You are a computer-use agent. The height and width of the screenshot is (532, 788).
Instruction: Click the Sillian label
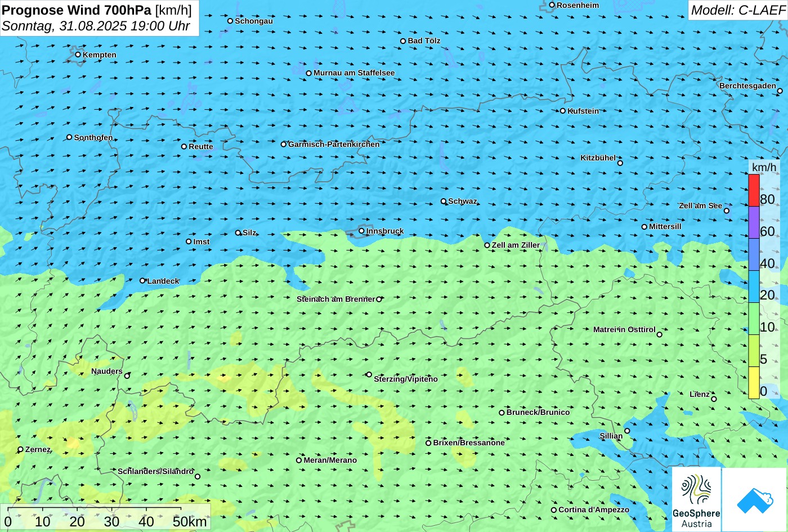click(611, 436)
